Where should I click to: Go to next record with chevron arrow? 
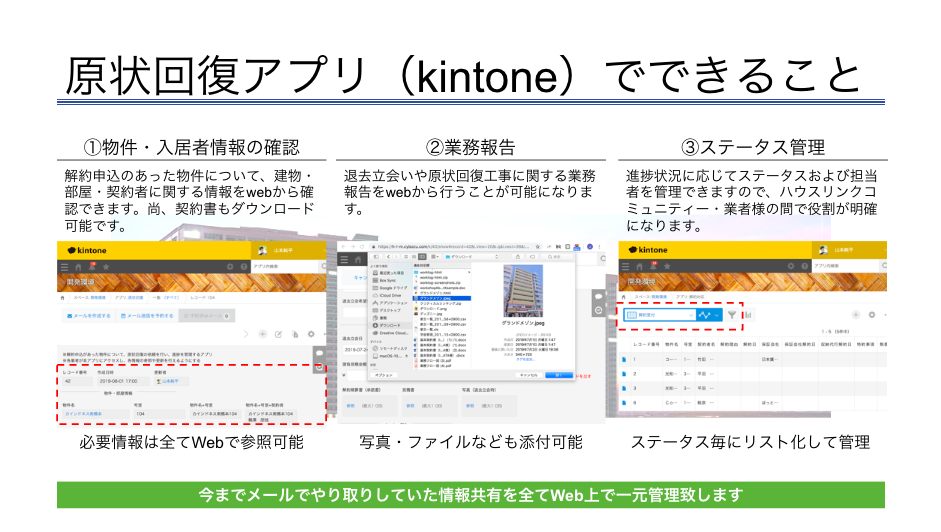(246, 334)
